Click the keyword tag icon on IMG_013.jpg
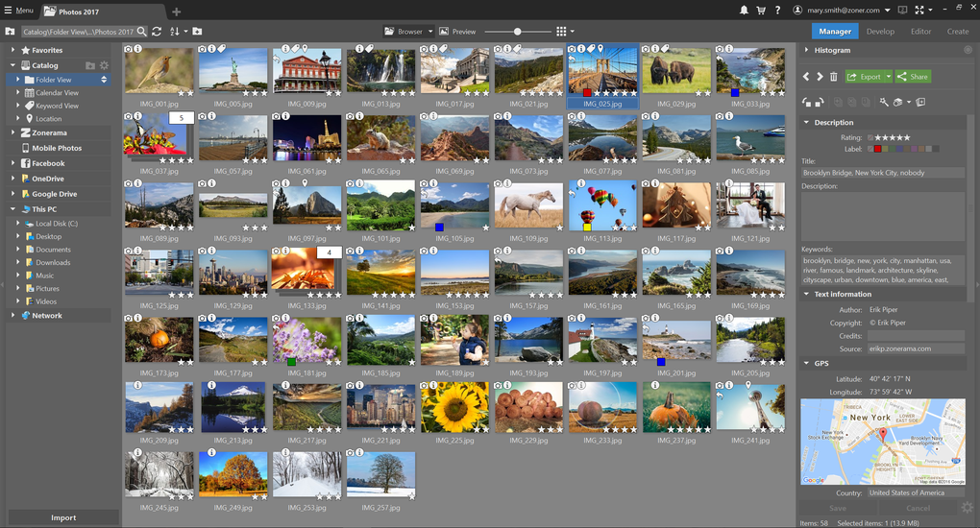The width and height of the screenshot is (980, 528). [369, 49]
